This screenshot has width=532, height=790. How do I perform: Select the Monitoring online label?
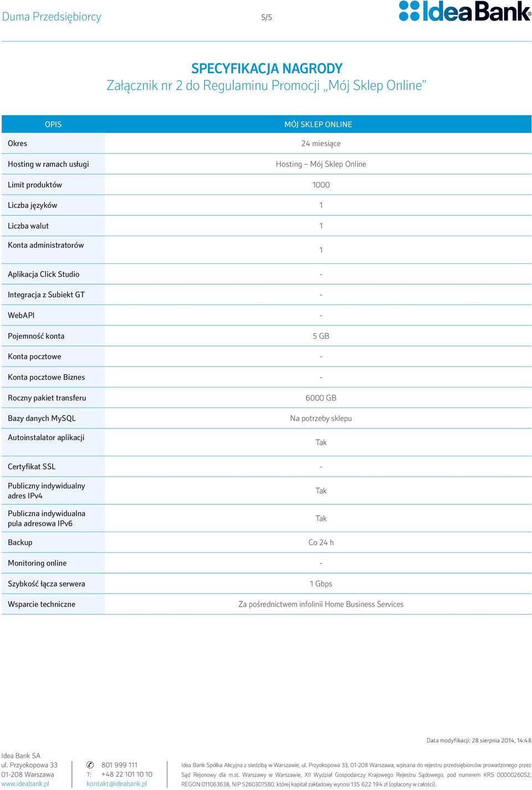point(37,563)
